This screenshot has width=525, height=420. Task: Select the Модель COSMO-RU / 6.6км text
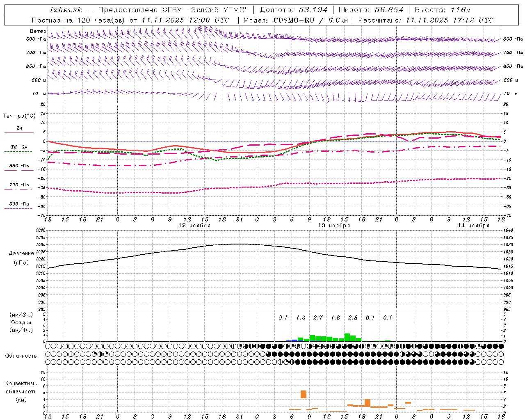tap(295, 20)
